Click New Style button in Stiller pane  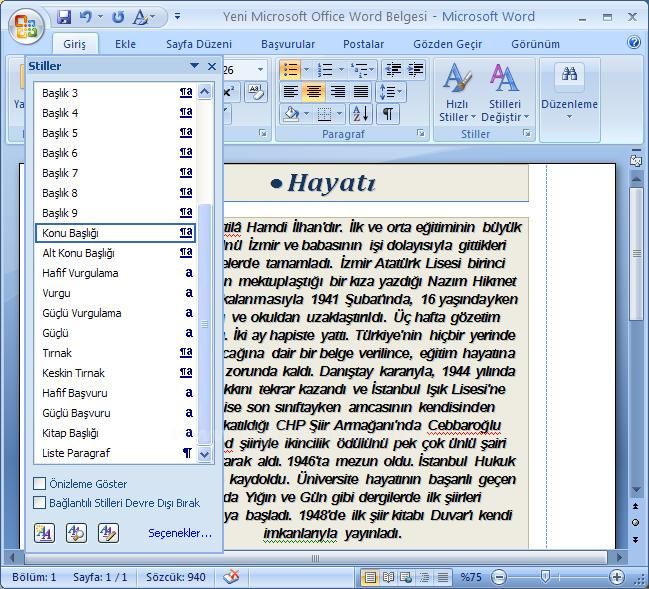point(44,533)
